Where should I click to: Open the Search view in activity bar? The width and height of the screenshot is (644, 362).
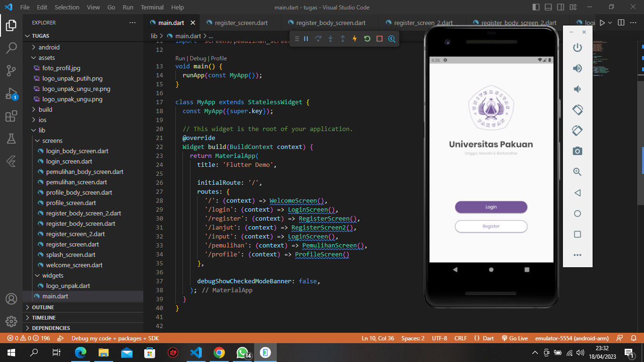(x=11, y=48)
